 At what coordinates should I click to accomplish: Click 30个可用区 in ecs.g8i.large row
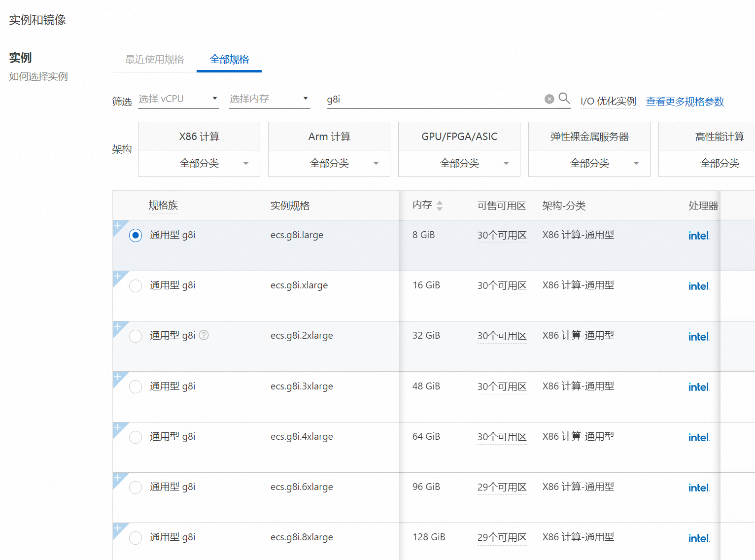(502, 236)
